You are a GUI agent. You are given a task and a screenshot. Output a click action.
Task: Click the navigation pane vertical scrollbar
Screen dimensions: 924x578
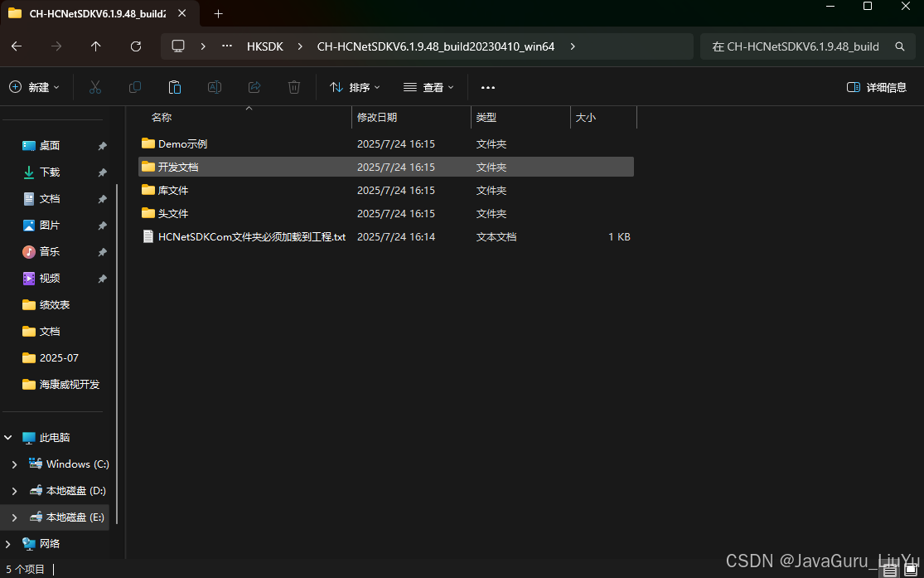pyautogui.click(x=117, y=354)
